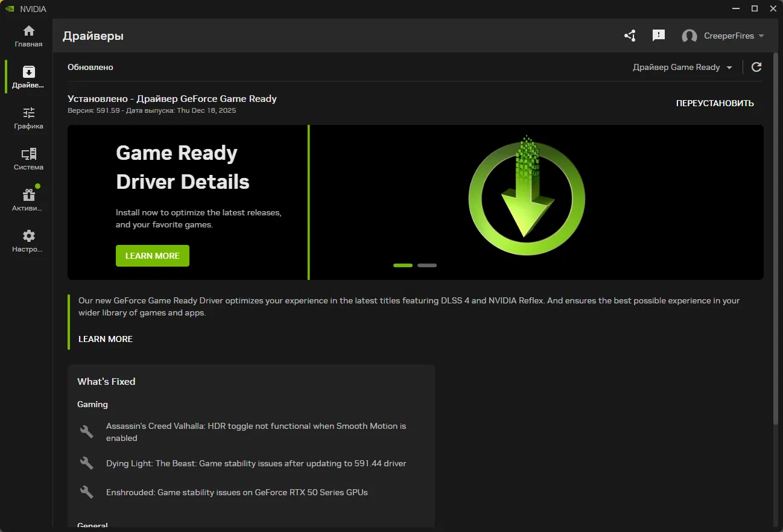The image size is (783, 532).
Task: Click wrench icon beside Assassin's Creed Valhalla
Action: pyautogui.click(x=87, y=432)
